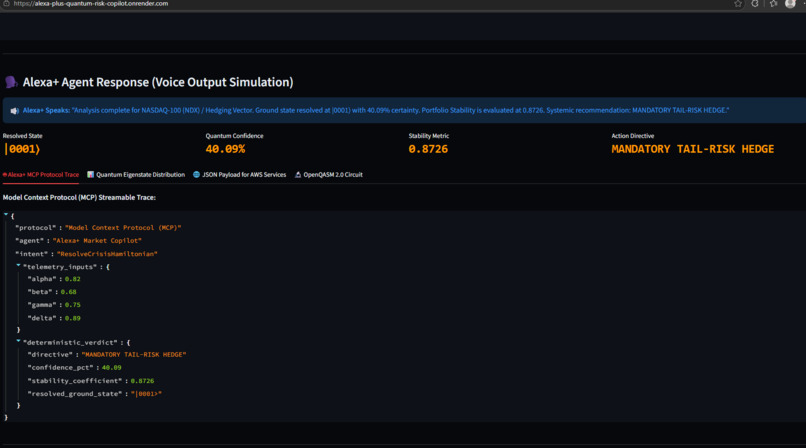Click the beta value 0.68
The height and width of the screenshot is (448, 806).
coord(68,292)
